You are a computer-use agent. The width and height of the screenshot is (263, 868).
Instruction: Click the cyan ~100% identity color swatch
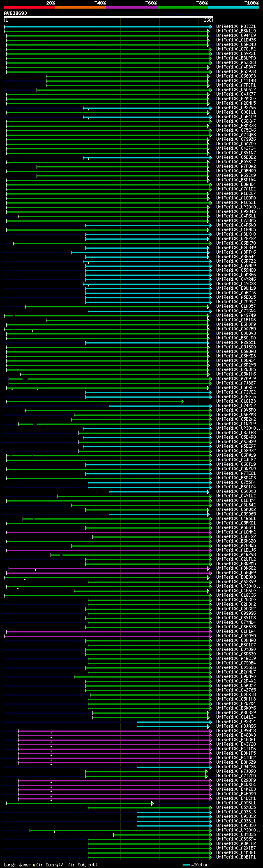(233, 7)
